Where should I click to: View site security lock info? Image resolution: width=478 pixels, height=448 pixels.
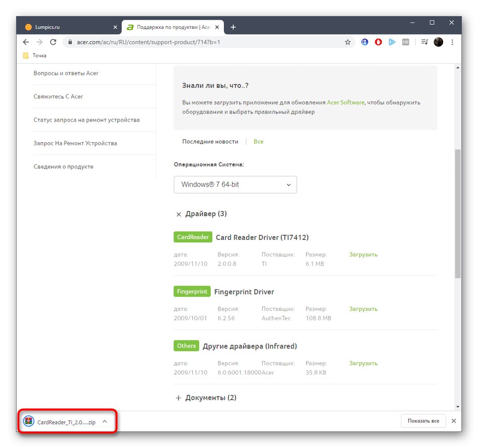tap(70, 42)
